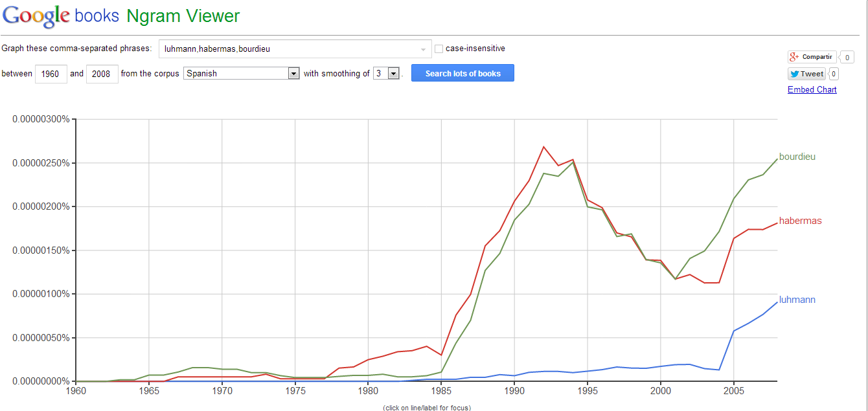Click the books Ngram Viewer title
Screen dimensions: 868x411
[x=157, y=16]
